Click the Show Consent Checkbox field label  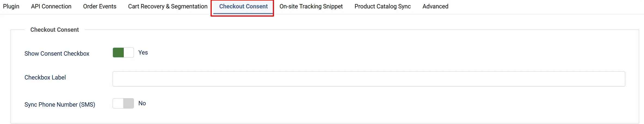coord(57,54)
